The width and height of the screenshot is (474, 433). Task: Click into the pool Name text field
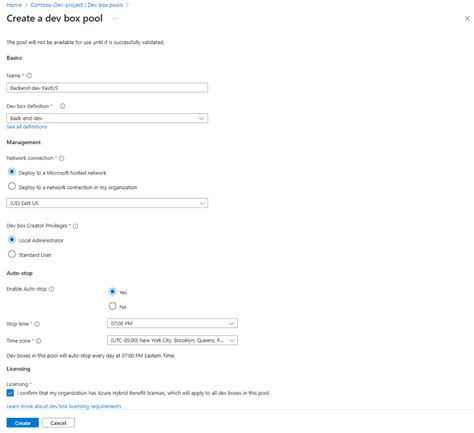(107, 88)
